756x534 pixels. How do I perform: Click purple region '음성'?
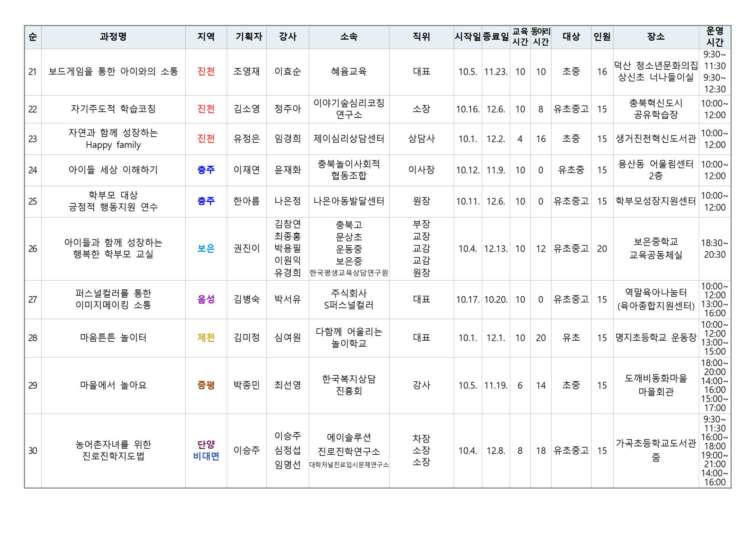[x=206, y=299]
